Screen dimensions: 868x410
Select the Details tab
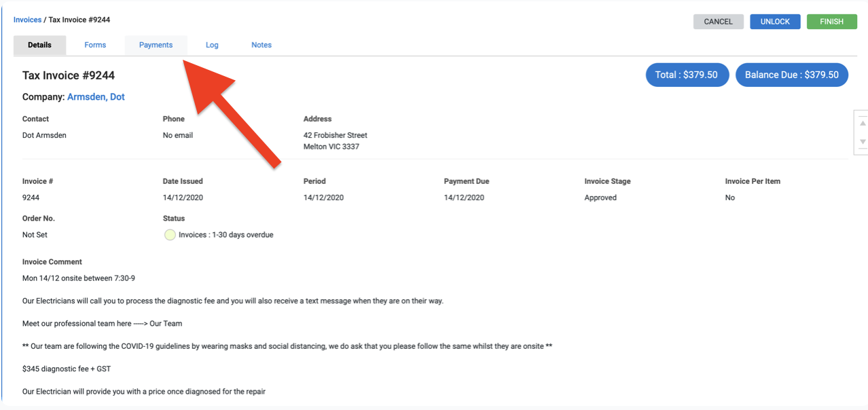pos(39,45)
